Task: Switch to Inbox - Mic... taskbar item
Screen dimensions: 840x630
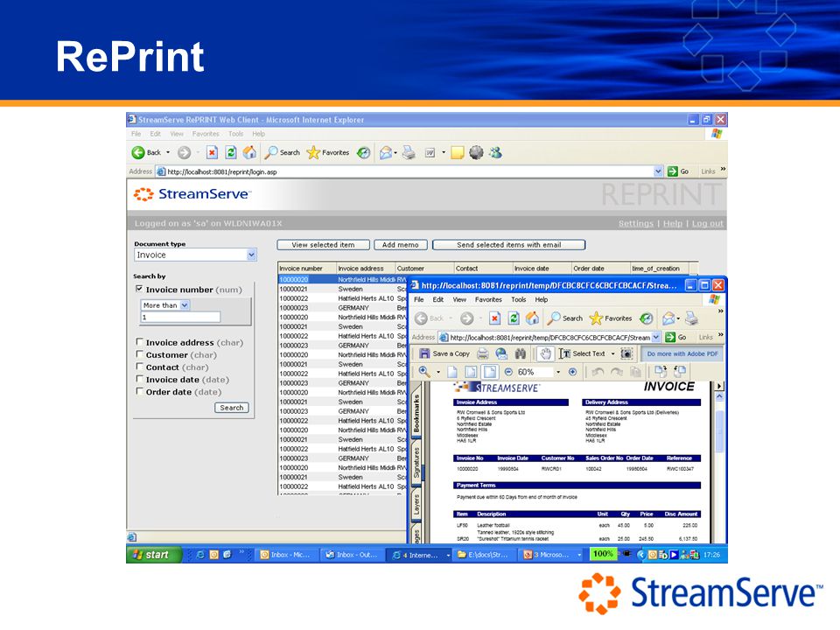Action: point(285,555)
